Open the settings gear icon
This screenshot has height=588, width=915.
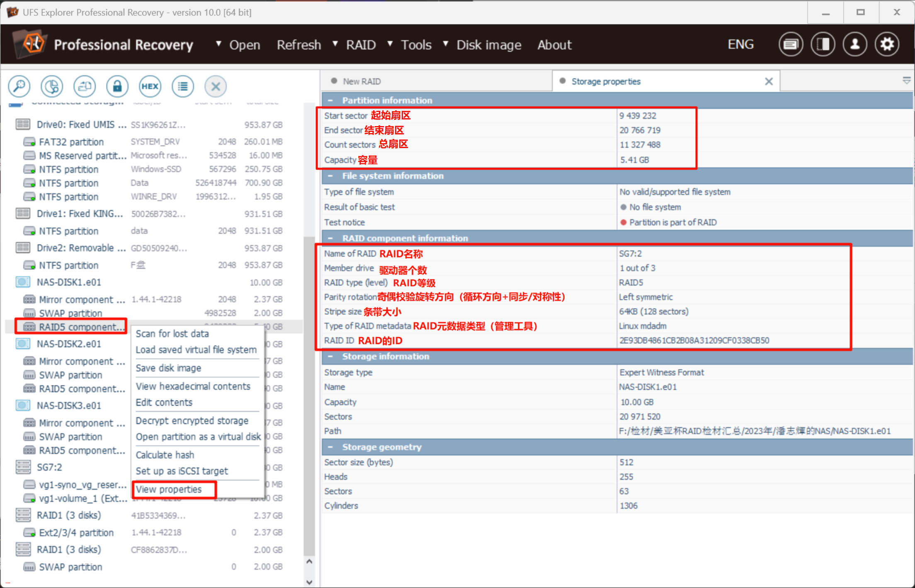(887, 44)
